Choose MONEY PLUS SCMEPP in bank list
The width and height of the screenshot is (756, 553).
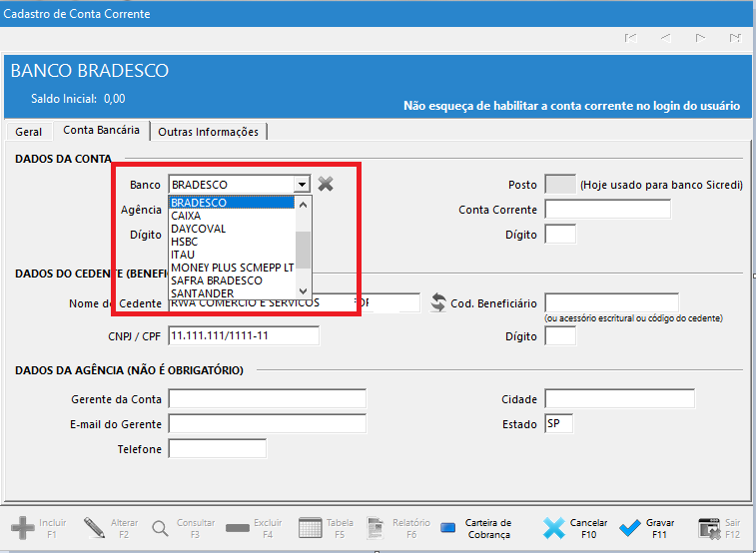(232, 268)
